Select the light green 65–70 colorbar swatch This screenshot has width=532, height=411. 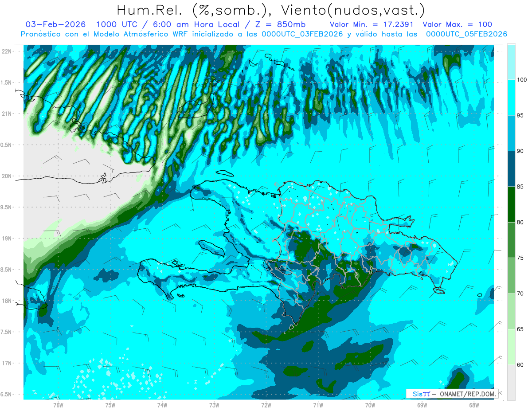pyautogui.click(x=511, y=311)
